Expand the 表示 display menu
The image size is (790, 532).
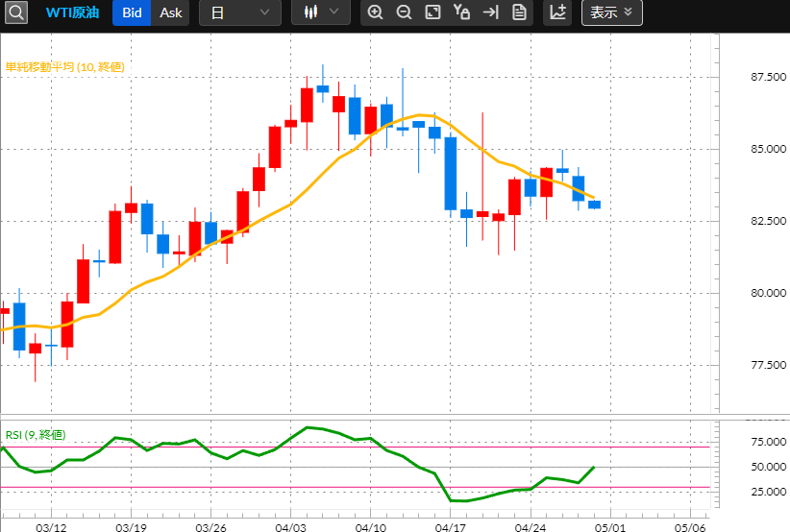point(611,12)
